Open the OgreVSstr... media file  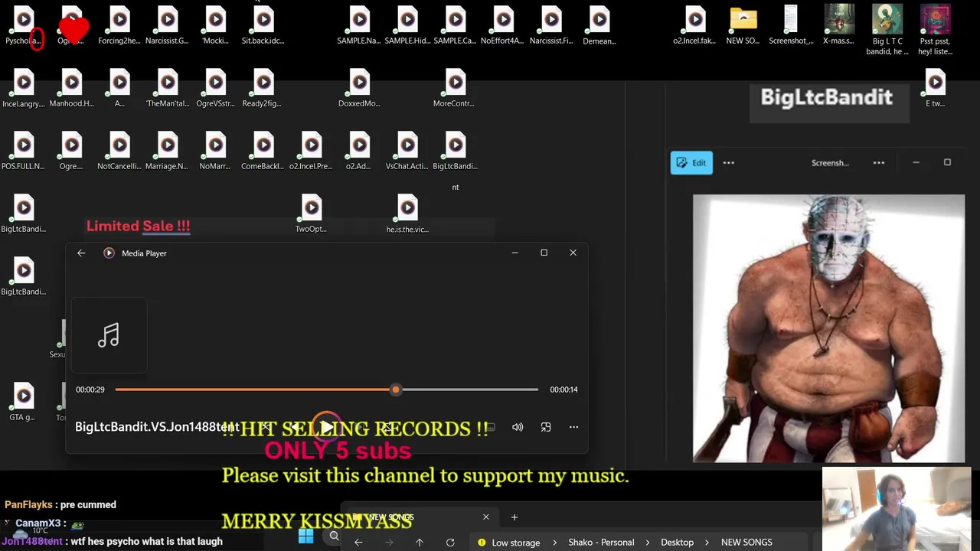215,89
